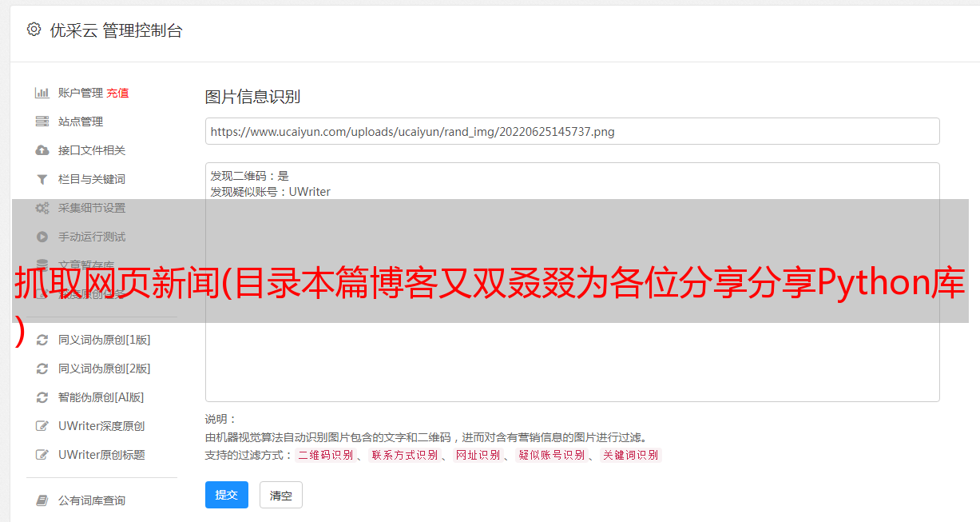Open 站点管理 via its server icon
980x522 pixels.
click(x=42, y=122)
